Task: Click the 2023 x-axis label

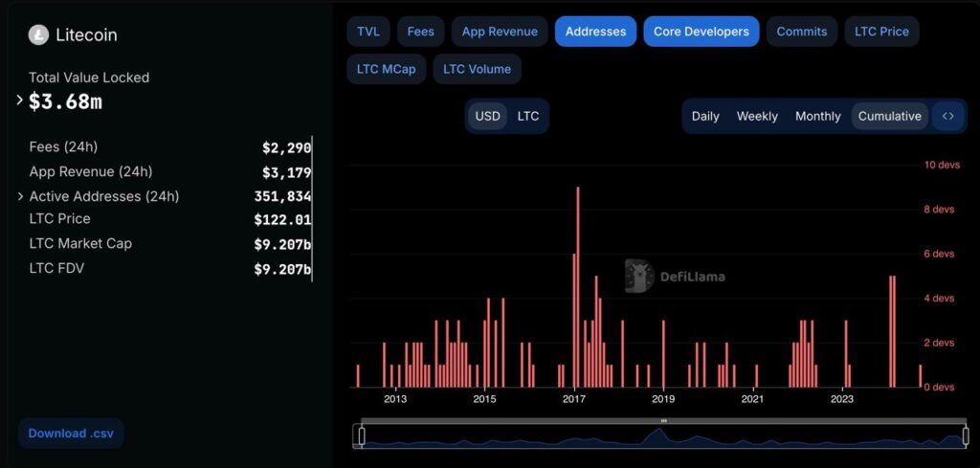Action: [842, 399]
